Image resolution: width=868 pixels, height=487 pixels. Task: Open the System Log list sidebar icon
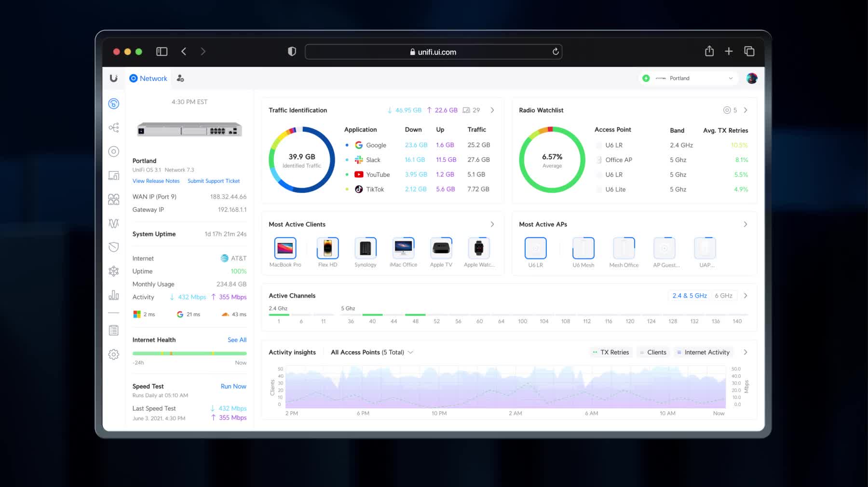(x=114, y=331)
